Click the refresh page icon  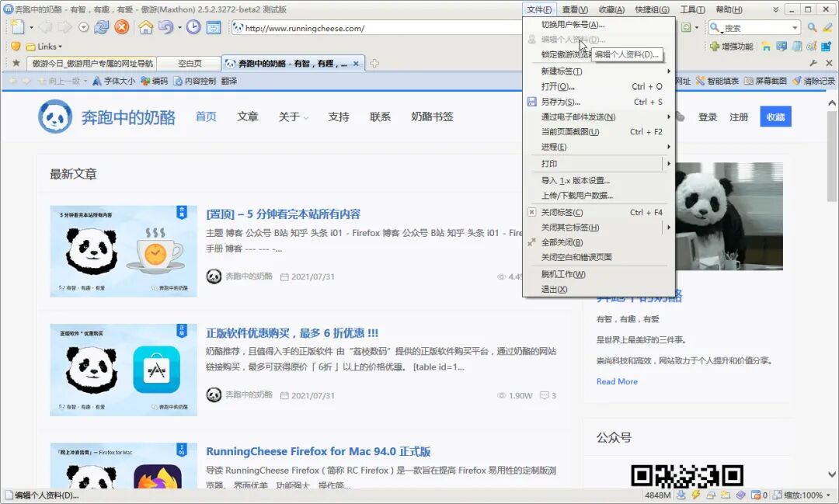click(101, 27)
